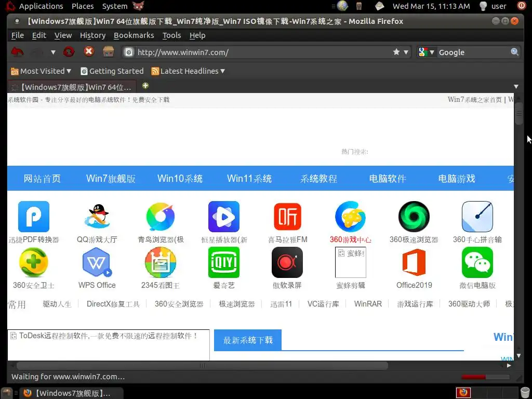Open the History menu
The width and height of the screenshot is (532, 399).
(x=92, y=35)
